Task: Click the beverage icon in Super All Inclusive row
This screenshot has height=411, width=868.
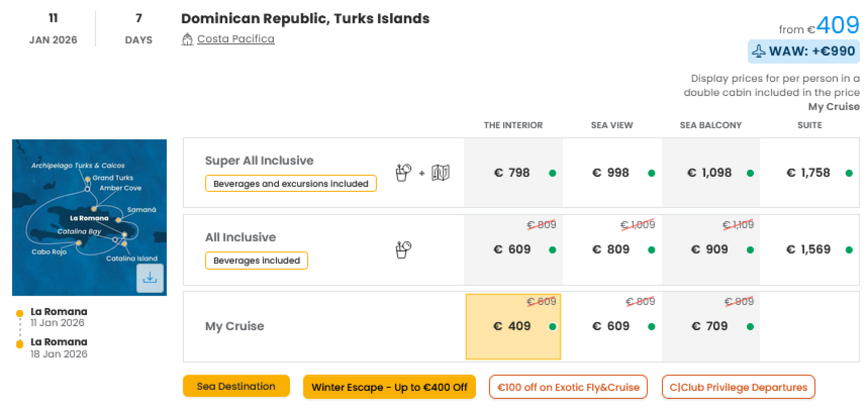Action: (x=403, y=173)
